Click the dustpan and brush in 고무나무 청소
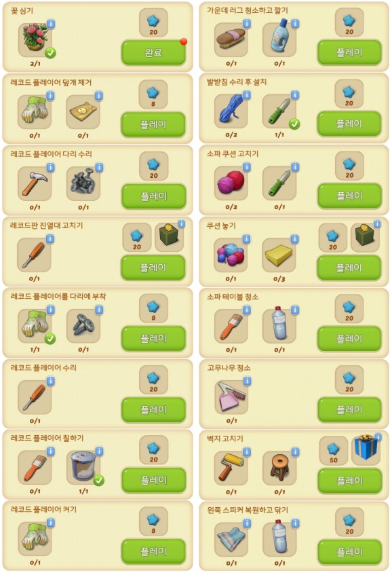Screen dimensions: 392x573 (231, 397)
